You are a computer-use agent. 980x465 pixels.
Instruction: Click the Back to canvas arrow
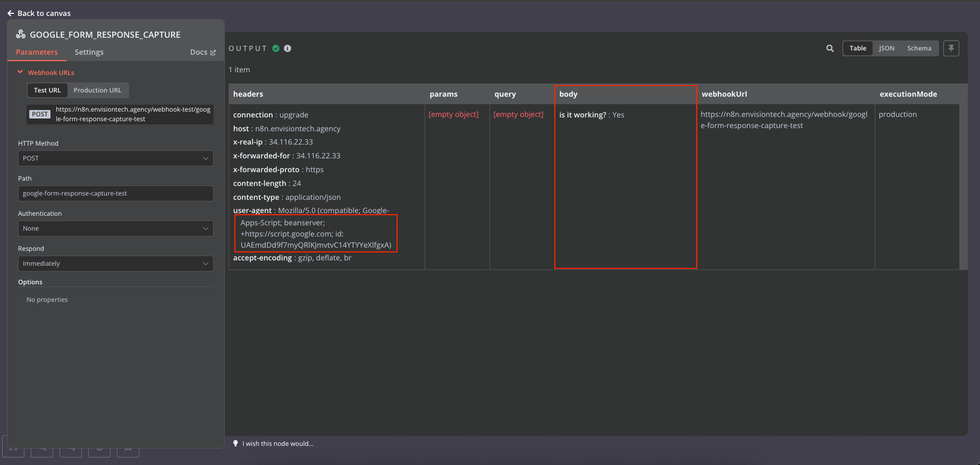click(x=11, y=13)
